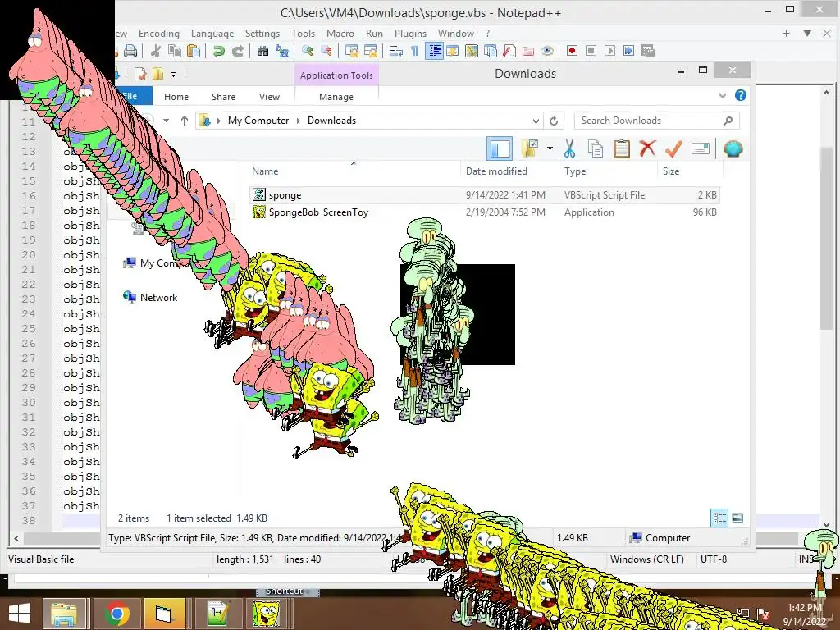The width and height of the screenshot is (840, 630).
Task: Open Macro menu in Notepad++
Action: click(x=340, y=33)
